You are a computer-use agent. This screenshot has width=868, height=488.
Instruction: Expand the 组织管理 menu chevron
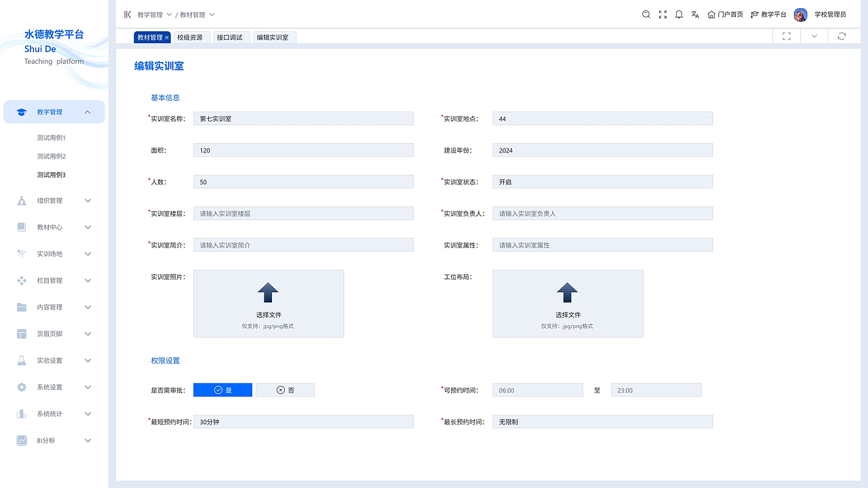point(87,201)
